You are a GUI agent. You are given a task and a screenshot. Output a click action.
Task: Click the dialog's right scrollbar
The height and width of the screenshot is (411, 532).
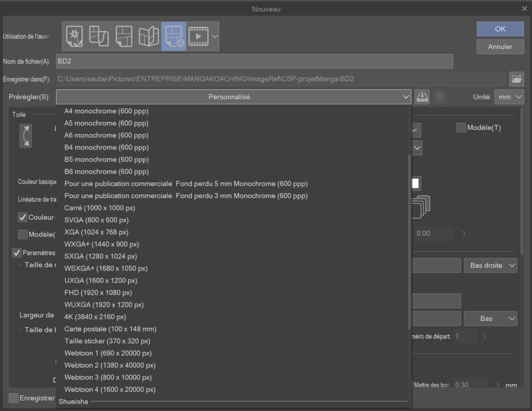(x=522, y=181)
